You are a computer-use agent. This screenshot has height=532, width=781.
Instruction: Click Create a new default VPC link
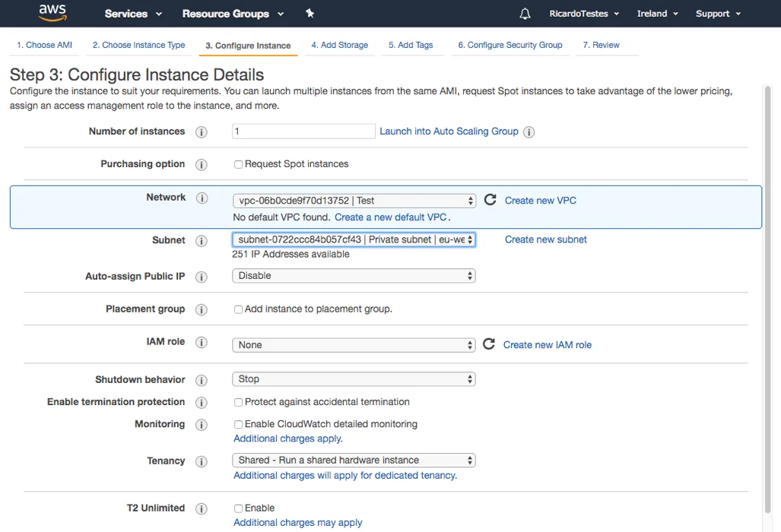(x=391, y=217)
